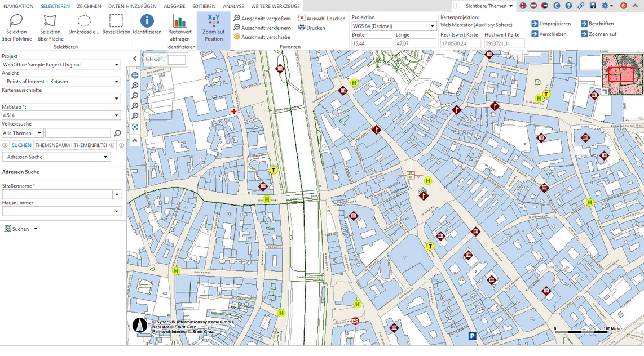Open help via the question mark icon
This screenshot has width=644, height=356.
coord(568,5)
